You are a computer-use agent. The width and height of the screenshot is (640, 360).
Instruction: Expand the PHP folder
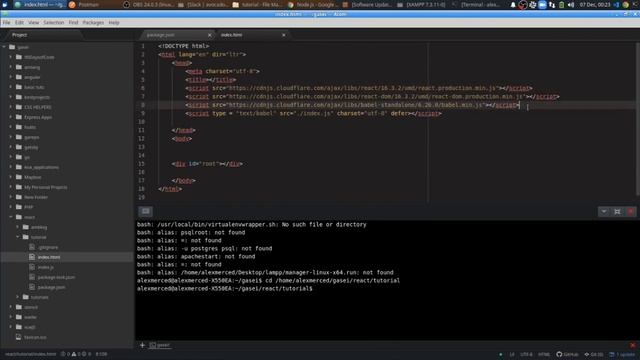coord(11,207)
